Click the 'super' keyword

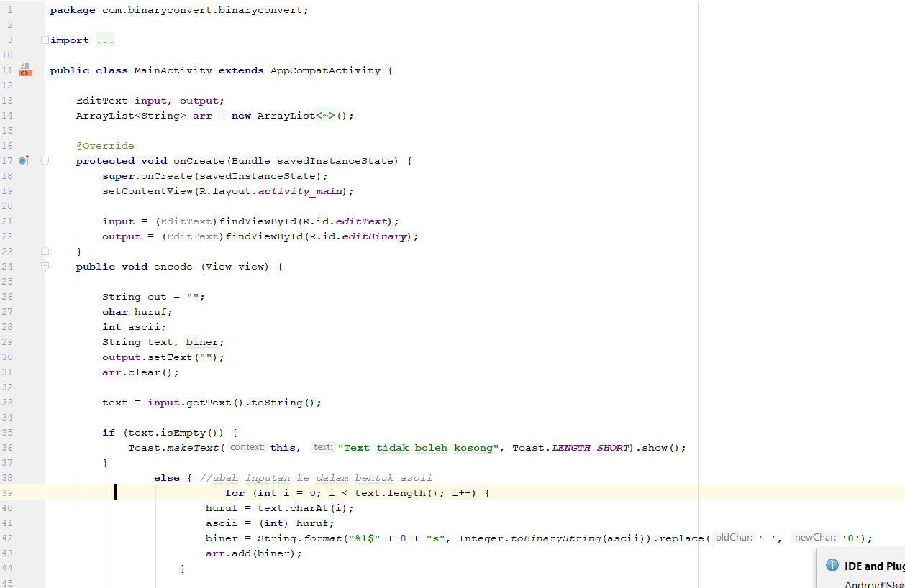click(118, 176)
